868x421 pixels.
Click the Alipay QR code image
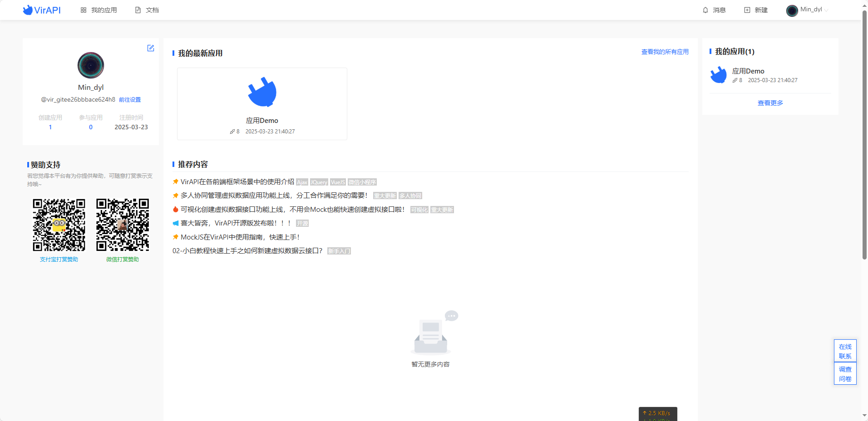(59, 225)
